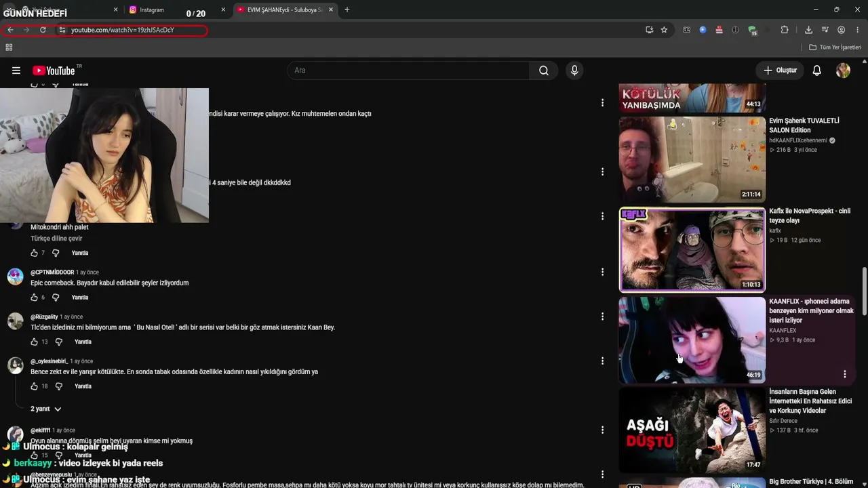Go back with the browser back arrow
This screenshot has width=868, height=488.
pos(10,30)
